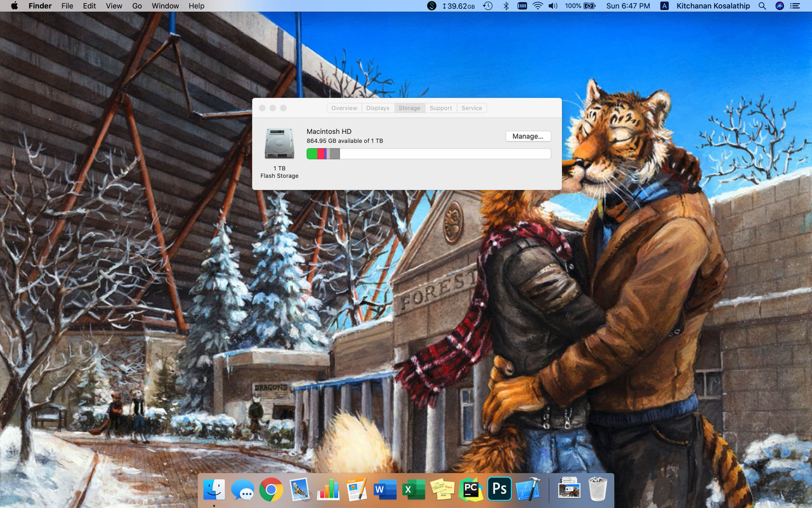Show battery status at 100%
The width and height of the screenshot is (812, 508).
pos(580,6)
